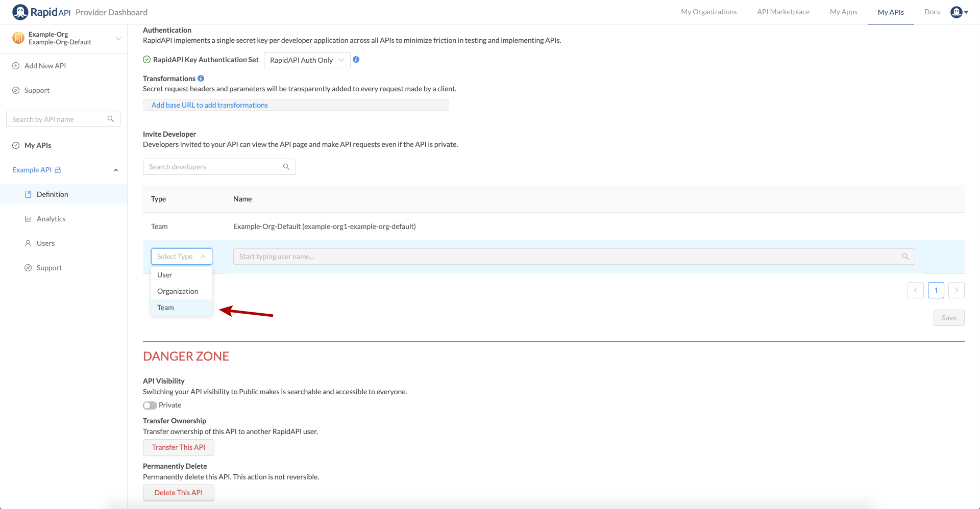Click the lower Support compass icon
This screenshot has height=509, width=980.
click(x=28, y=268)
